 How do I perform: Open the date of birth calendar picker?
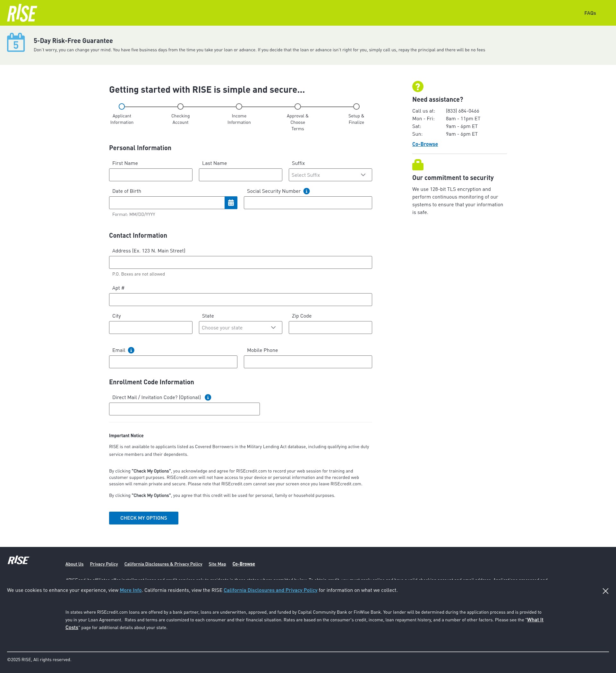(x=231, y=203)
